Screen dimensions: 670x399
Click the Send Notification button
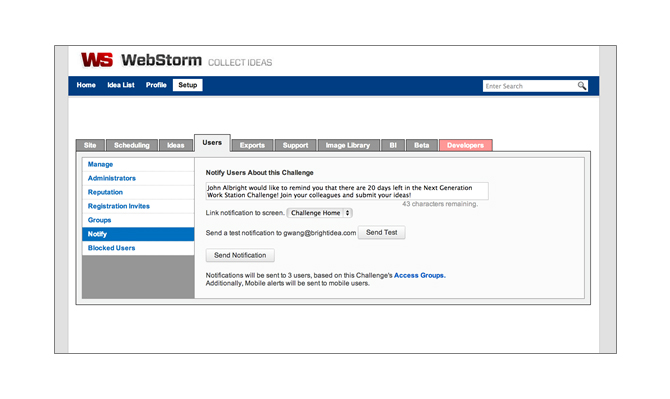[x=240, y=255]
